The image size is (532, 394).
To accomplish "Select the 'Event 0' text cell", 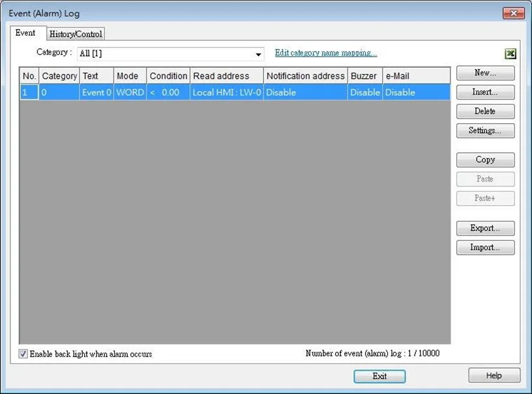I will pos(96,92).
